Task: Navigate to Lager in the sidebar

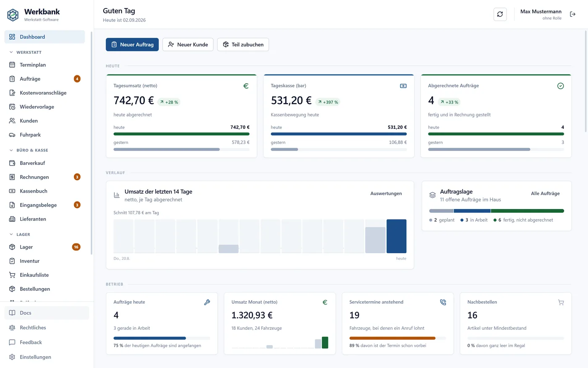Action: pos(45,247)
